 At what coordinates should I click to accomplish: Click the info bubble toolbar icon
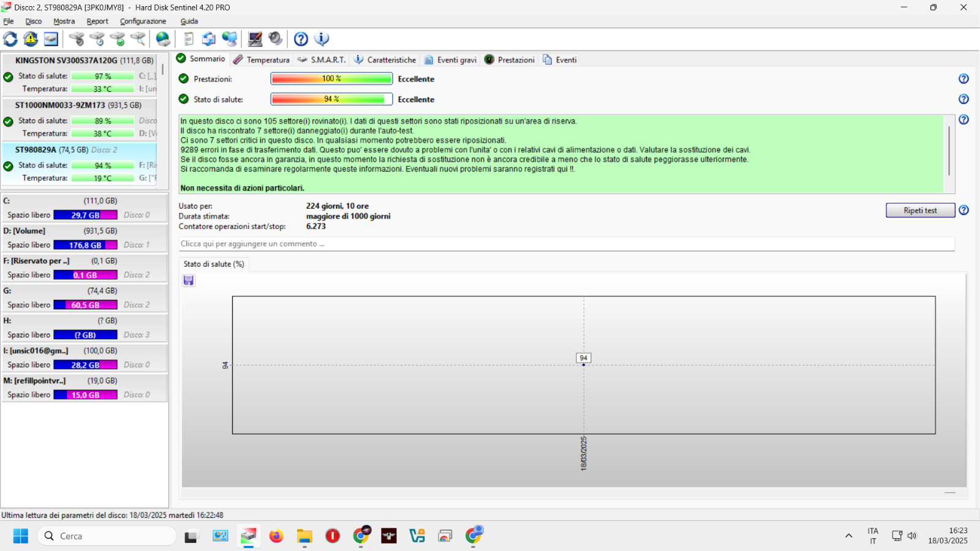(322, 39)
